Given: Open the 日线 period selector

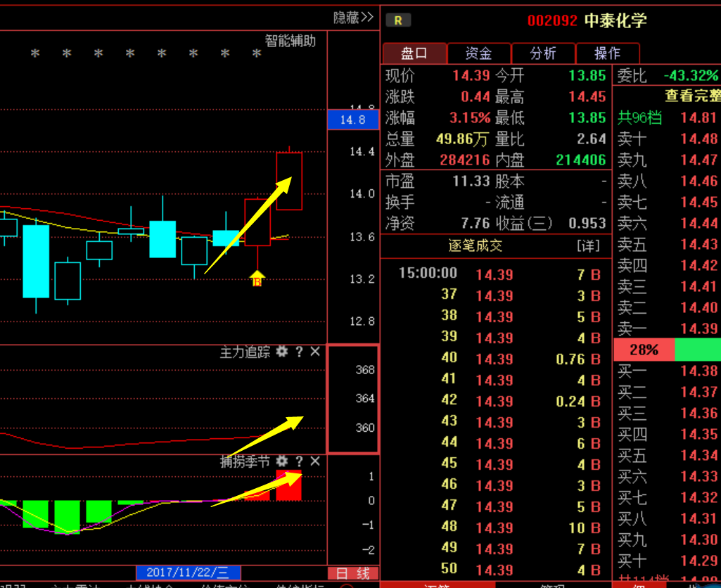Looking at the screenshot, I should click(353, 573).
